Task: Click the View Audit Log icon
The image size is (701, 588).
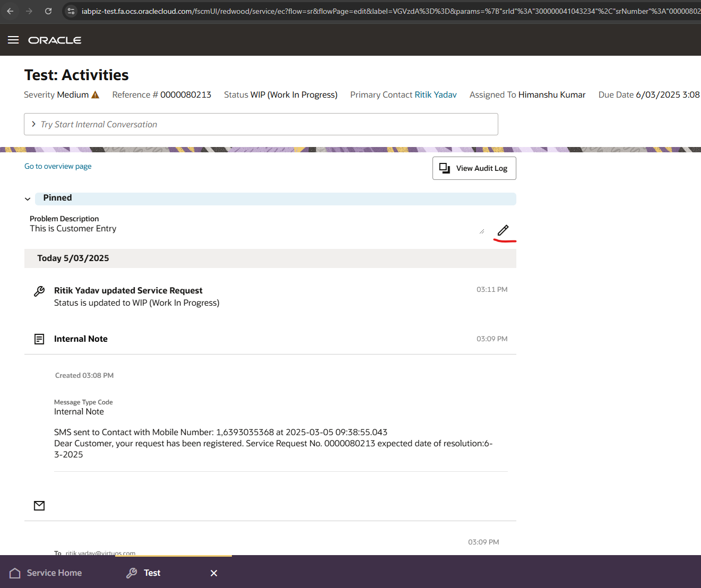Action: 444,168
